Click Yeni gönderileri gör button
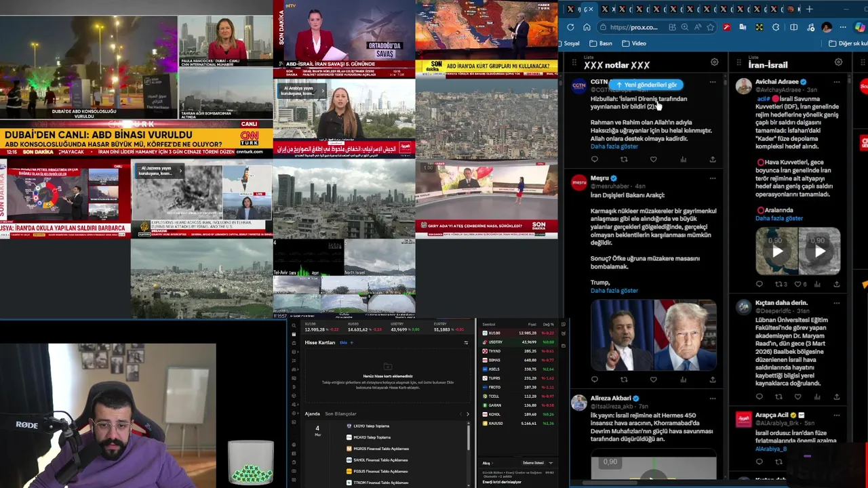The image size is (868, 488). coord(646,85)
